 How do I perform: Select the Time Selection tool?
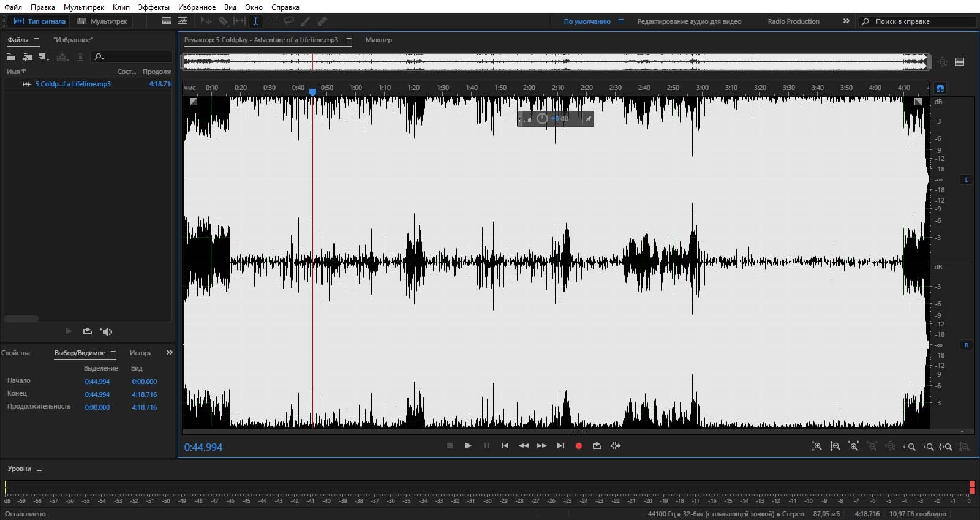255,21
